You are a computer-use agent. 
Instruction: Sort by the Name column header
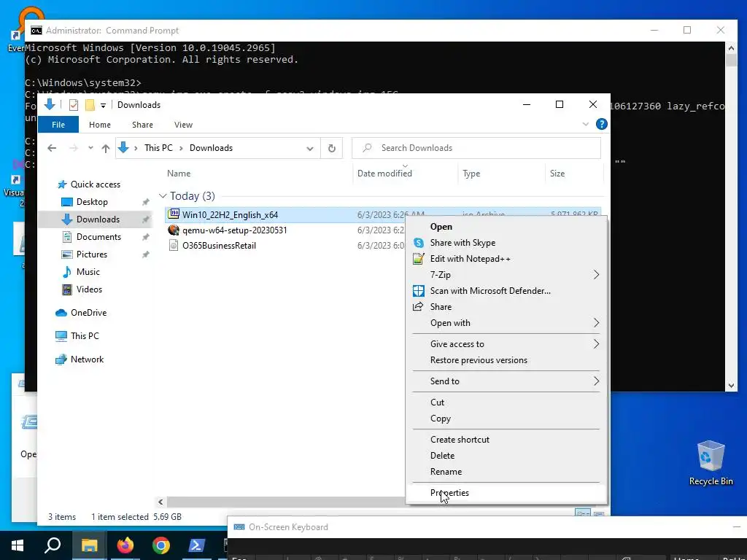coord(179,174)
